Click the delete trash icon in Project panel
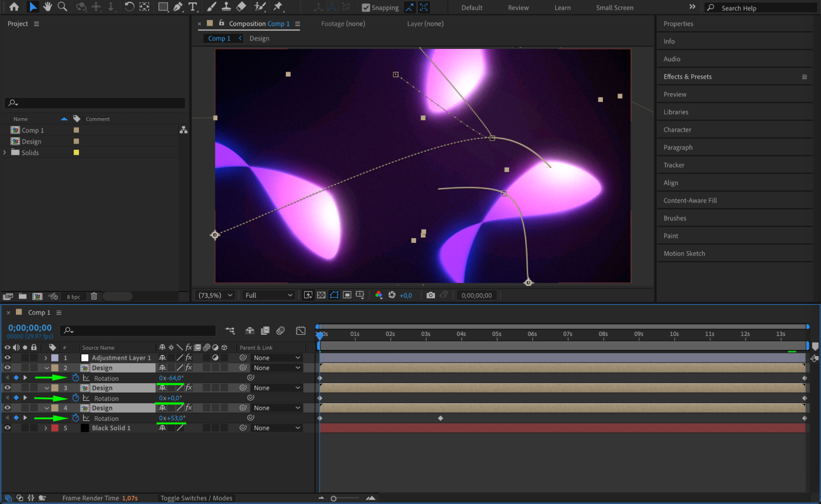The width and height of the screenshot is (821, 504). point(94,296)
